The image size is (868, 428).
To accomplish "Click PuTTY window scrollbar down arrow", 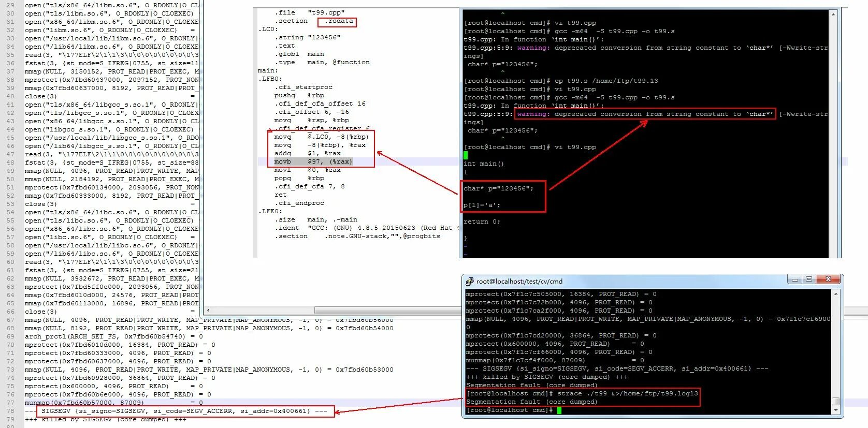I will [835, 410].
